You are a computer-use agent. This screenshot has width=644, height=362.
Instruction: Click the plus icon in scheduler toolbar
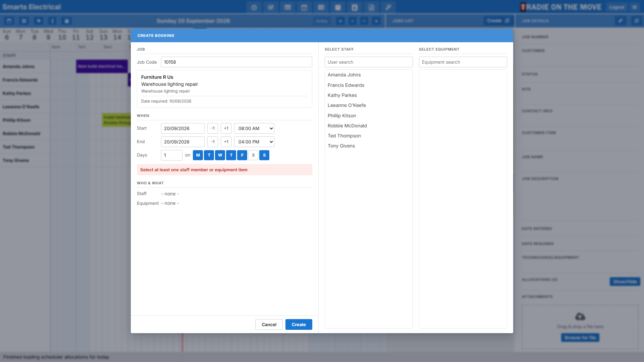(39, 21)
